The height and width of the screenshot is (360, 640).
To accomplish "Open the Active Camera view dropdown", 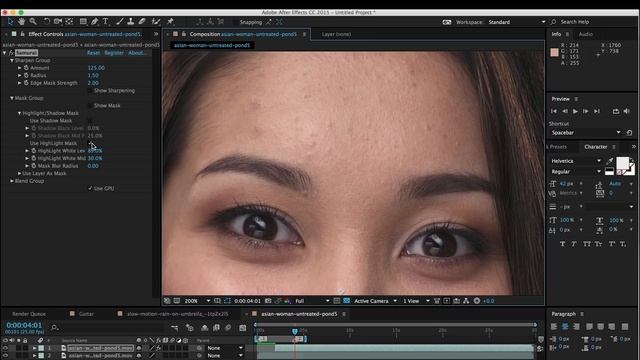I will pyautogui.click(x=376, y=301).
